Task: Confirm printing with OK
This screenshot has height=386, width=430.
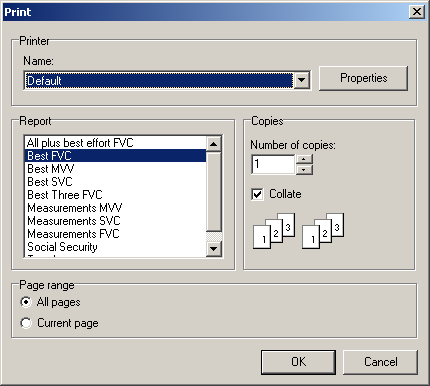Action: 298,362
